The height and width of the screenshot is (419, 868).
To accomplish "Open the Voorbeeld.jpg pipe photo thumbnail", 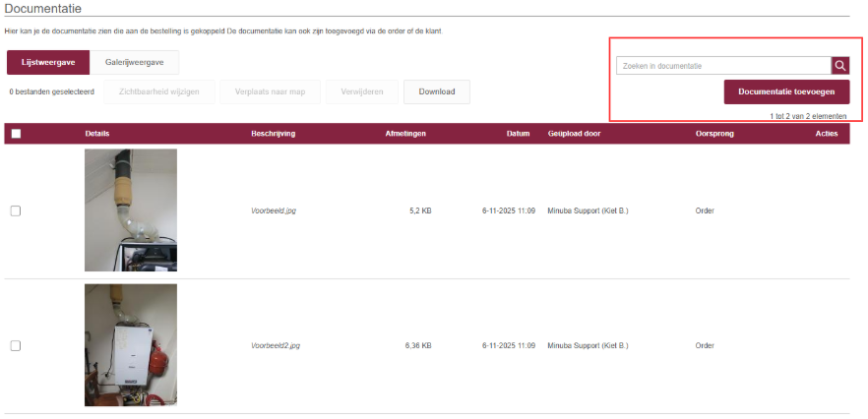I will (131, 209).
